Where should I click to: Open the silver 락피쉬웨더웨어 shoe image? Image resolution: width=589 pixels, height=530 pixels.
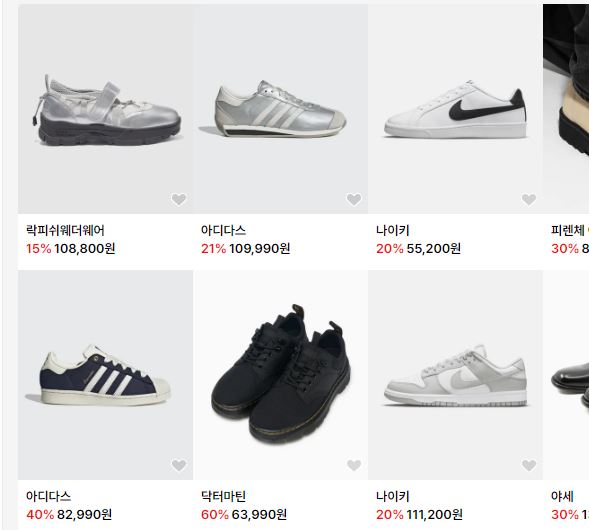[x=106, y=109]
